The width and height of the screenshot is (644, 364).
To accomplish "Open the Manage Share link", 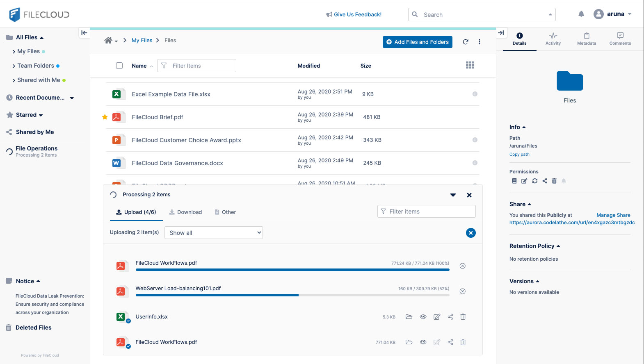I will (x=613, y=215).
